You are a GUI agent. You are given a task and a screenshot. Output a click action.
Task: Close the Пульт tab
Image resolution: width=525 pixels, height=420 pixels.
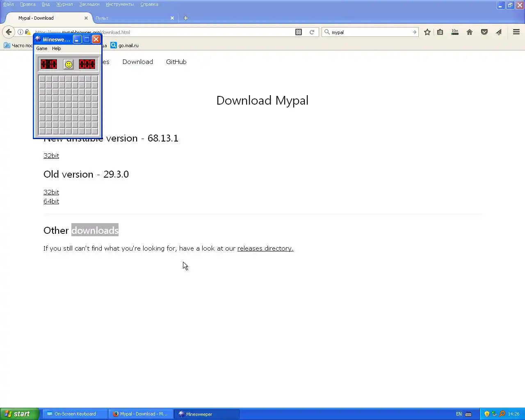tap(172, 18)
